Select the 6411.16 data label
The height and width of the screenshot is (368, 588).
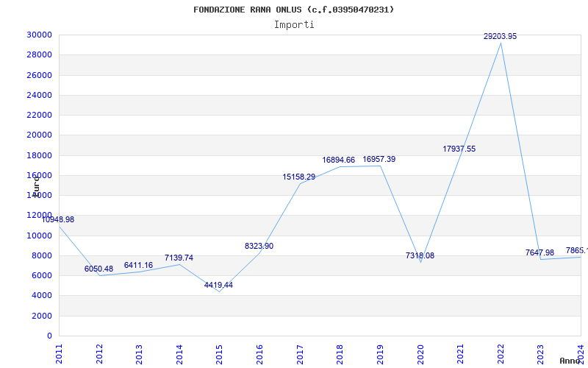(138, 266)
